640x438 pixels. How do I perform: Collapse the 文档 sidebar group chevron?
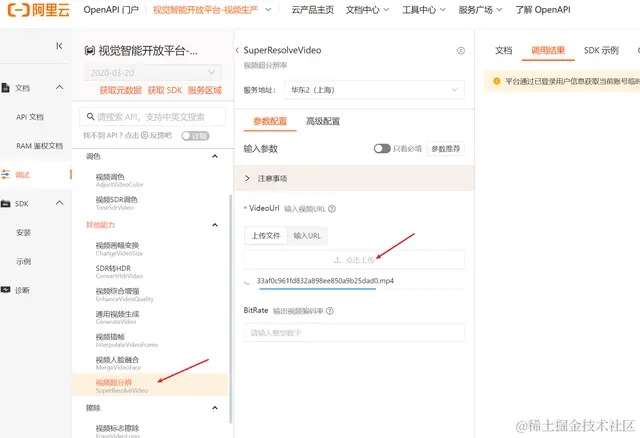(x=60, y=87)
